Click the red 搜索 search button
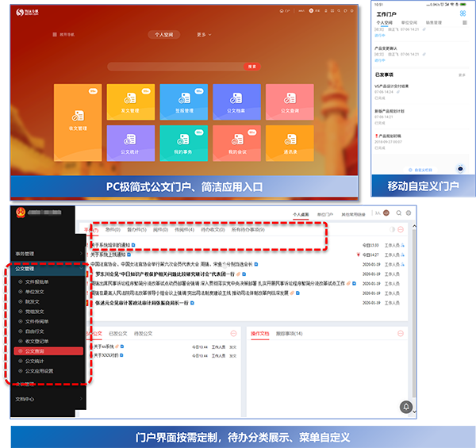Viewport: 476px width, 448px height. 252,67
